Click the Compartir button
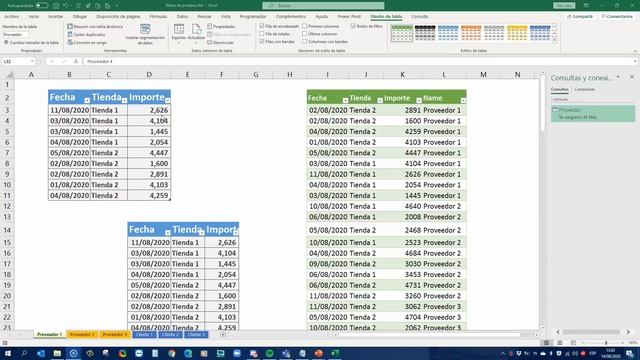 [580, 17]
